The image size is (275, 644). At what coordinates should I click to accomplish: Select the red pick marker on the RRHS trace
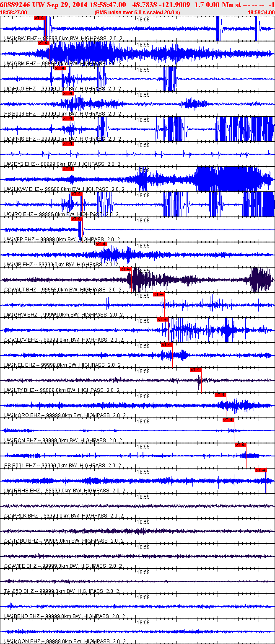click(261, 470)
